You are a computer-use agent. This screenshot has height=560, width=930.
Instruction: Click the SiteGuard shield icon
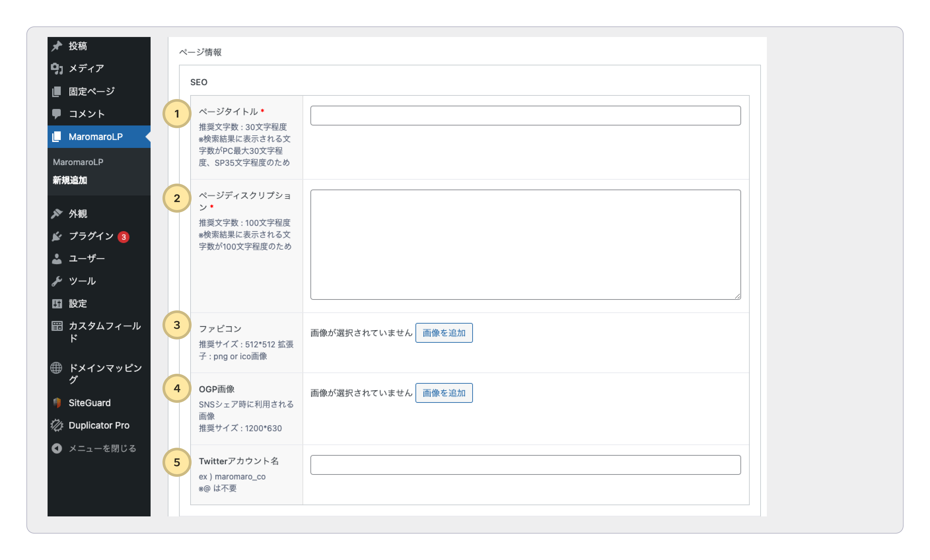(x=57, y=402)
